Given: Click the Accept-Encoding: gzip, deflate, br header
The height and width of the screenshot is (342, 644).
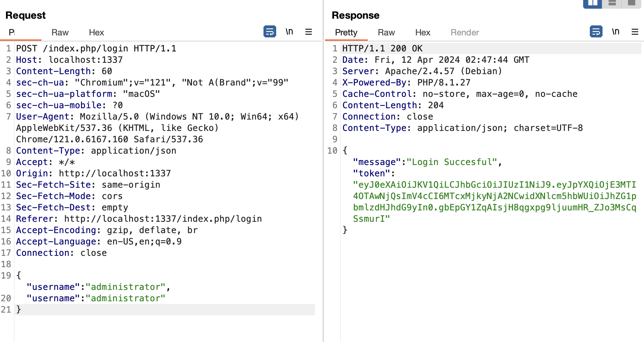Looking at the screenshot, I should (107, 230).
